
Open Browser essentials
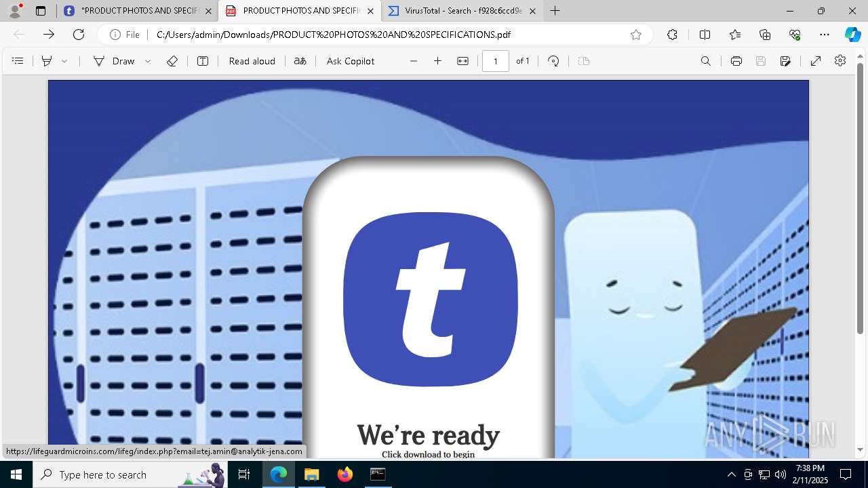click(x=795, y=35)
